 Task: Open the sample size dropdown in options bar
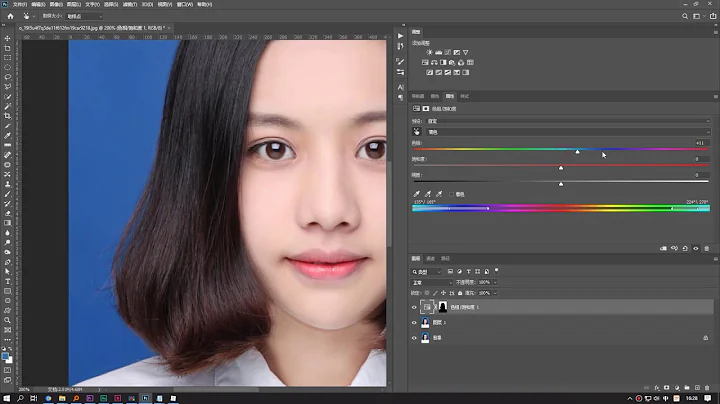click(x=84, y=17)
